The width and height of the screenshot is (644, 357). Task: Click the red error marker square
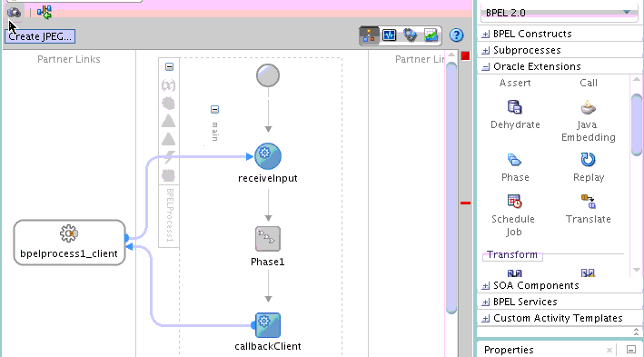coord(465,56)
